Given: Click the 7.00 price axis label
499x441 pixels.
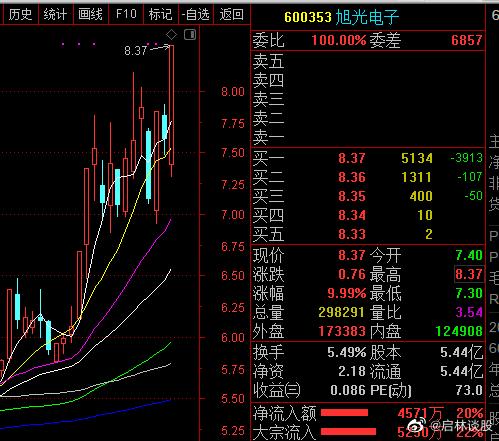Looking at the screenshot, I should point(233,215).
